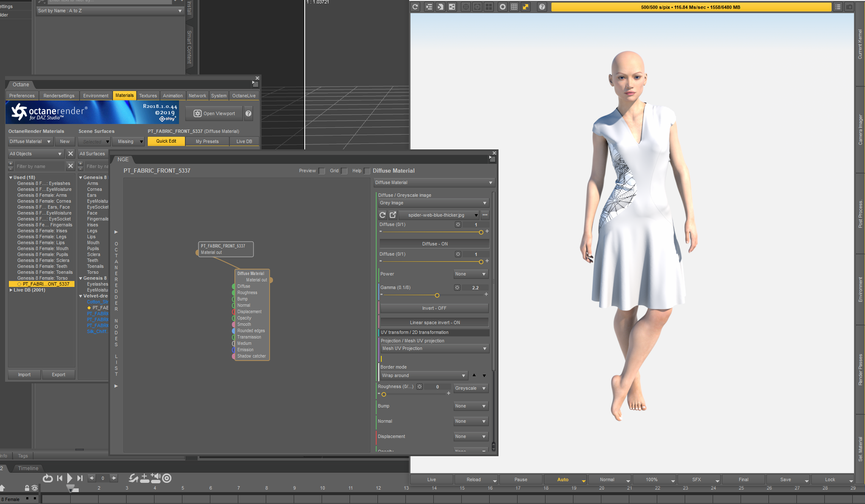The width and height of the screenshot is (865, 504).
Task: Click the camera snapshot icon in viewport toolbar
Action: pyautogui.click(x=849, y=7)
